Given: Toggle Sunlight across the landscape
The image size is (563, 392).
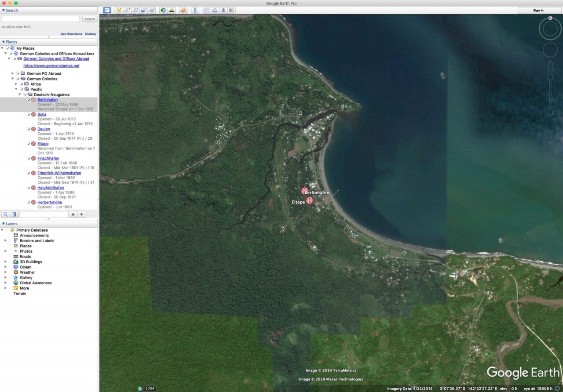Looking at the screenshot, I should pyautogui.click(x=172, y=10).
